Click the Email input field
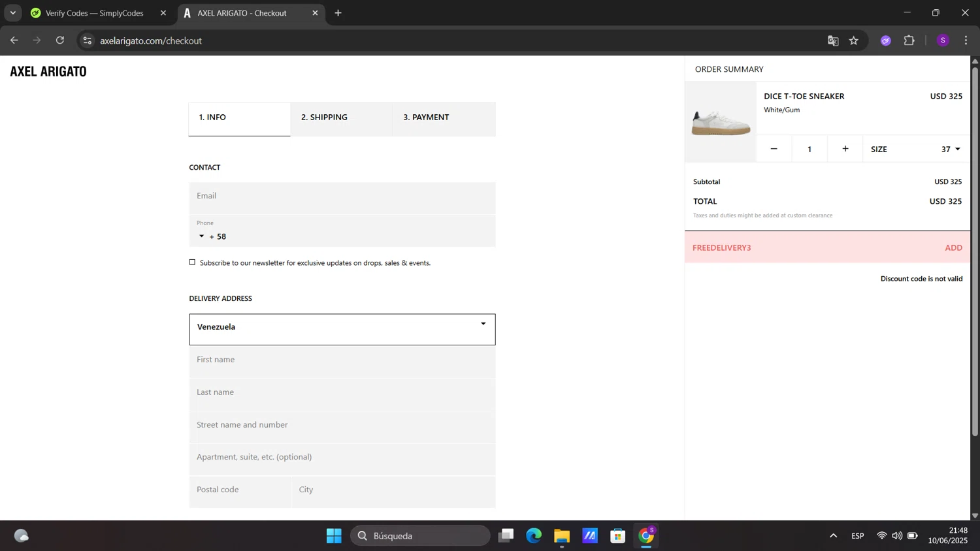 (342, 198)
